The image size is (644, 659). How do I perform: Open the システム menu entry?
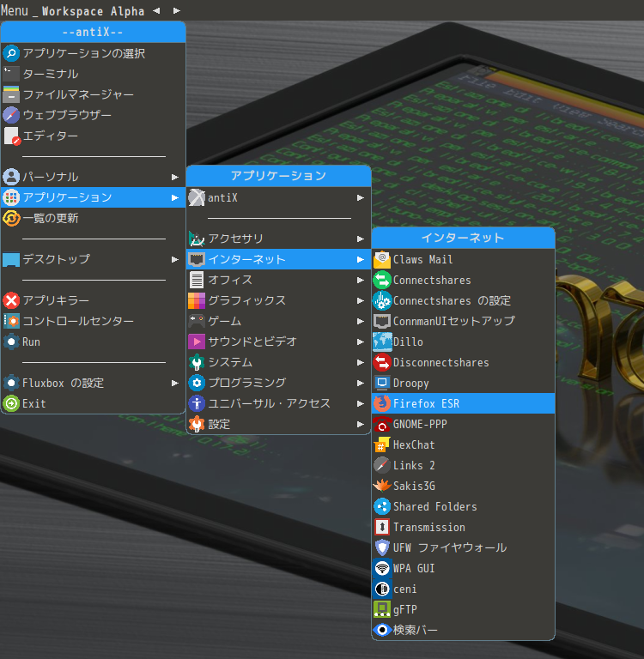click(278, 362)
